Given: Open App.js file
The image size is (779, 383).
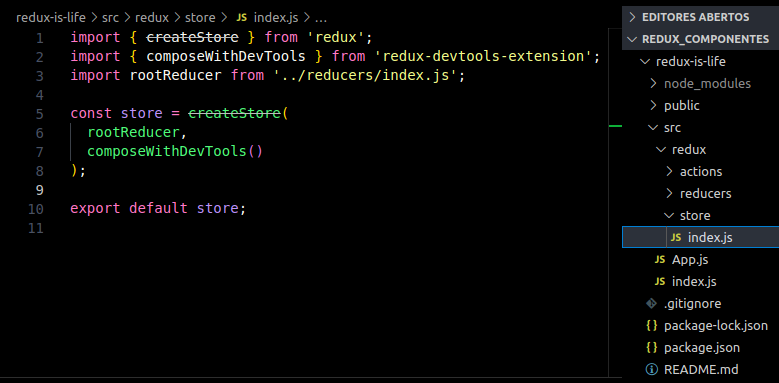Looking at the screenshot, I should (x=690, y=259).
